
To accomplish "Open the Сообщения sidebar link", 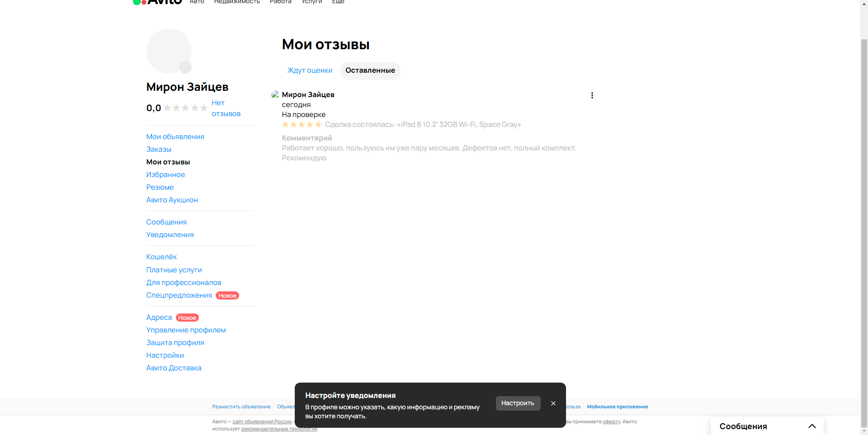I will tap(166, 222).
